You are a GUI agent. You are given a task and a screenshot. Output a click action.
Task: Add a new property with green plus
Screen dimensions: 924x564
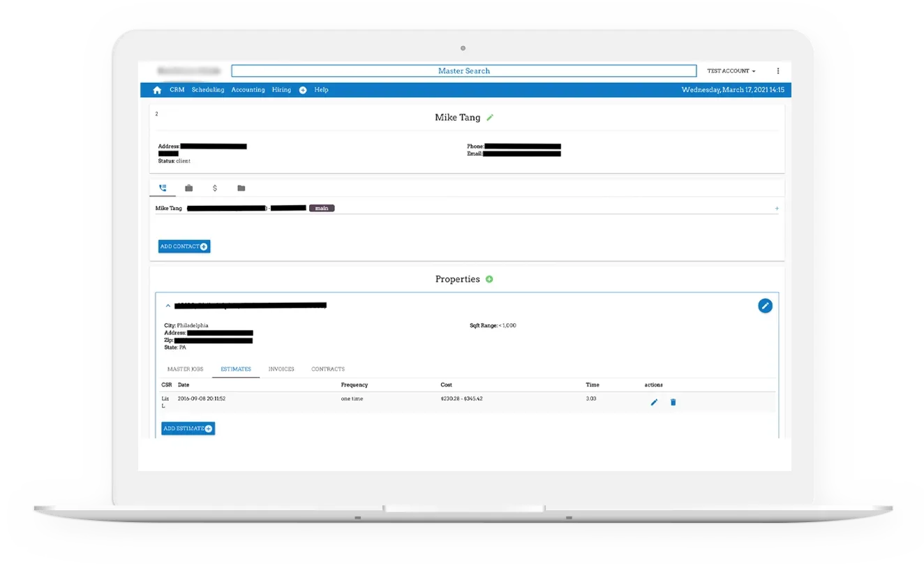[489, 279]
